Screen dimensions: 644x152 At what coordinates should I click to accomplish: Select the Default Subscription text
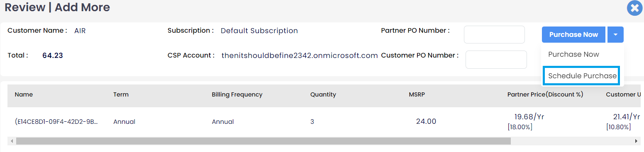coord(259,31)
